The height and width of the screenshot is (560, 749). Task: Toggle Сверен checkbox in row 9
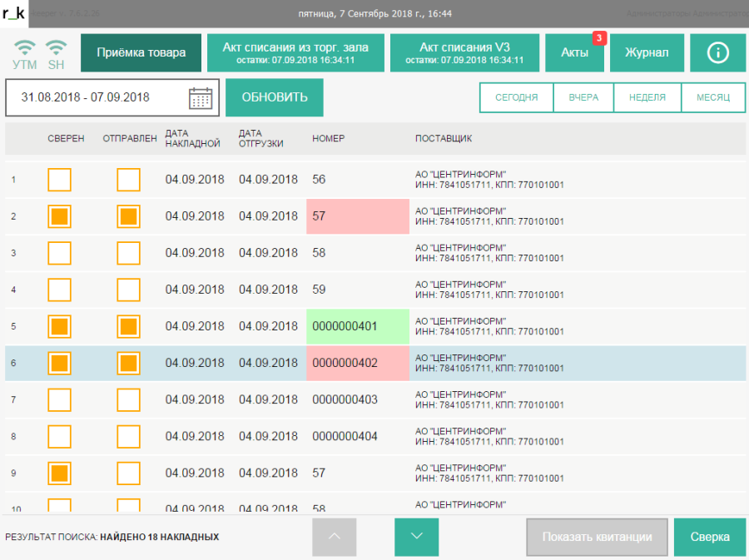[59, 473]
